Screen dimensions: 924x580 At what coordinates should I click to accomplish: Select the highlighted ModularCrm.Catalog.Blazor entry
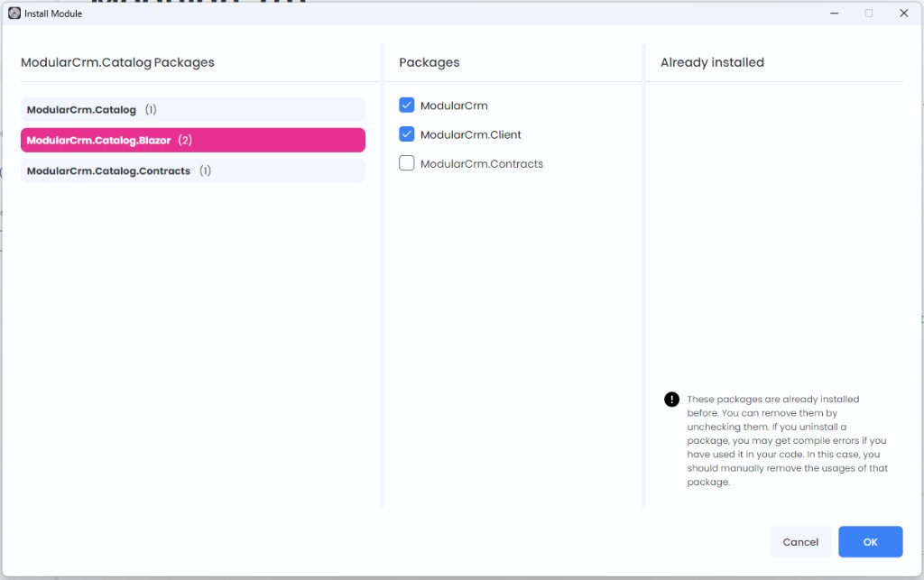(x=192, y=140)
